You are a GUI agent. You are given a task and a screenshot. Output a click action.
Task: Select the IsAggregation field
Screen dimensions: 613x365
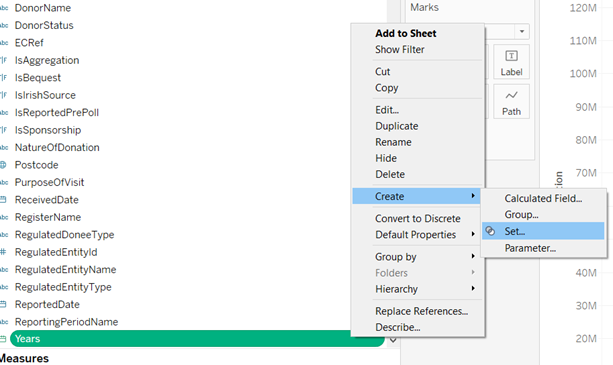coord(47,60)
